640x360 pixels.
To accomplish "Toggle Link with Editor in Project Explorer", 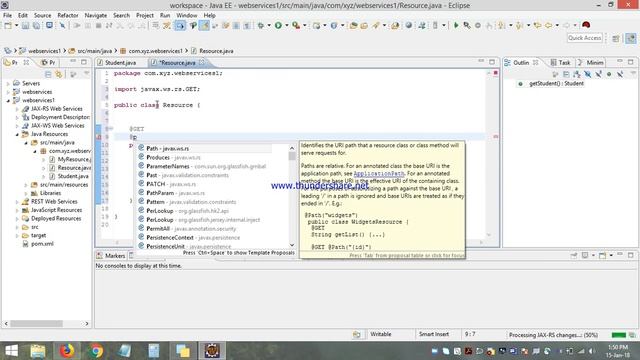I will (x=59, y=74).
